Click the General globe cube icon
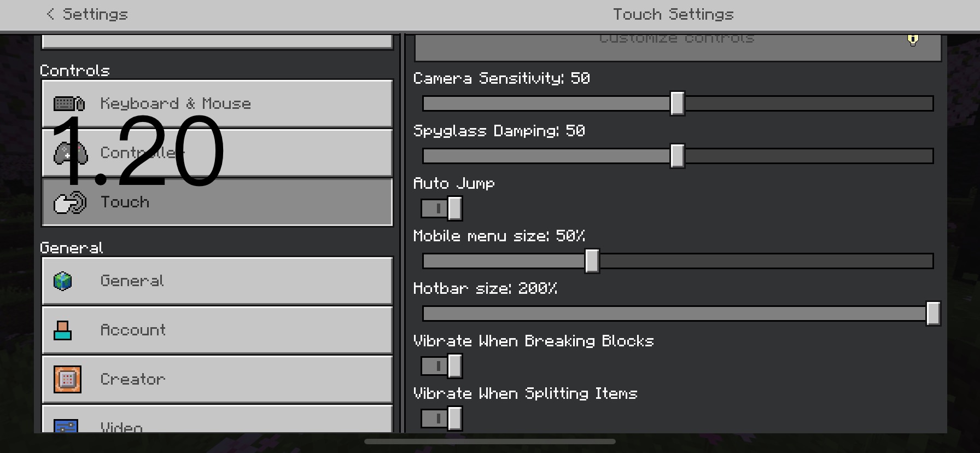 tap(63, 281)
